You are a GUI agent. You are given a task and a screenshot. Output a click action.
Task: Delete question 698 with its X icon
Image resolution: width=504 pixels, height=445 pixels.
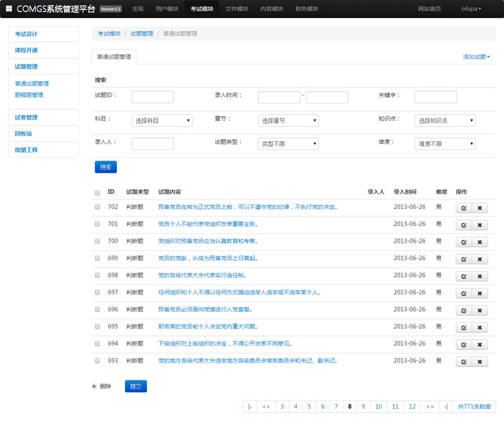pos(480,276)
